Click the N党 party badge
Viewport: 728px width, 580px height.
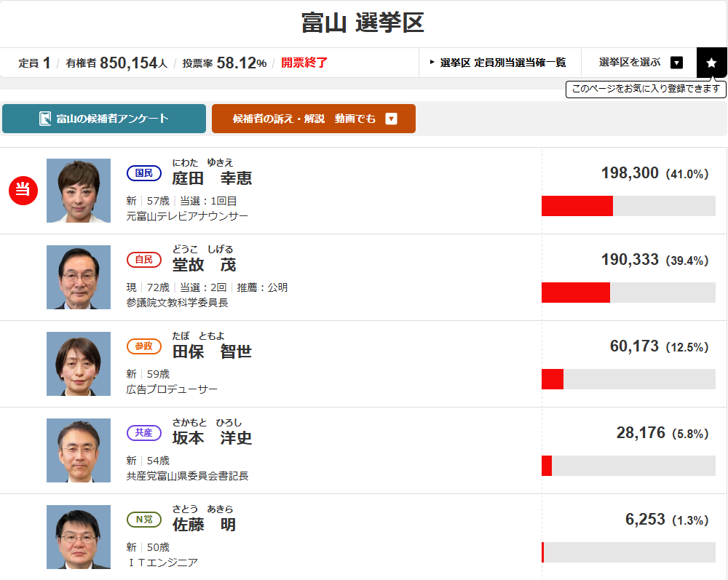(144, 520)
